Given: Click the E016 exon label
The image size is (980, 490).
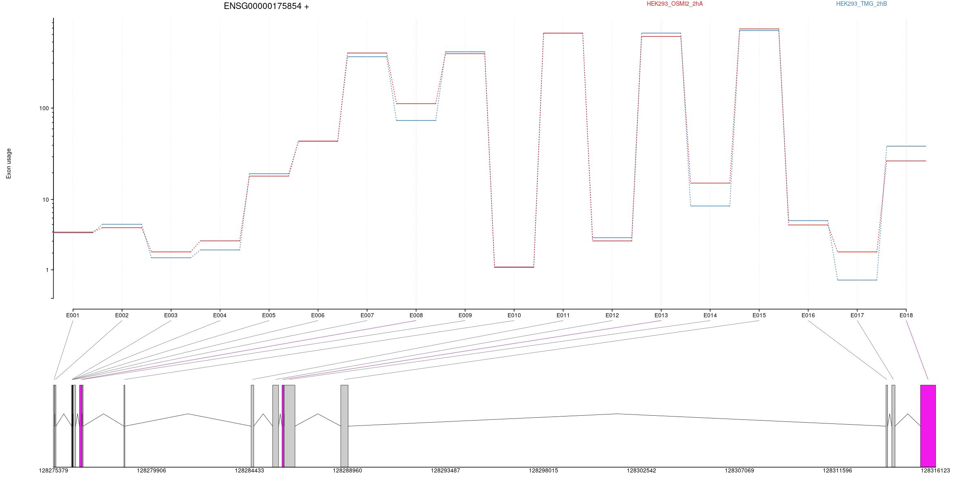Looking at the screenshot, I should [808, 315].
